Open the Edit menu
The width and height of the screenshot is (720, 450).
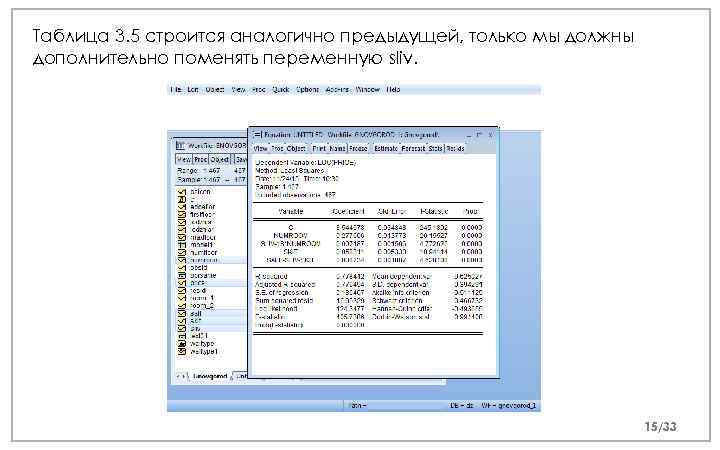point(193,90)
